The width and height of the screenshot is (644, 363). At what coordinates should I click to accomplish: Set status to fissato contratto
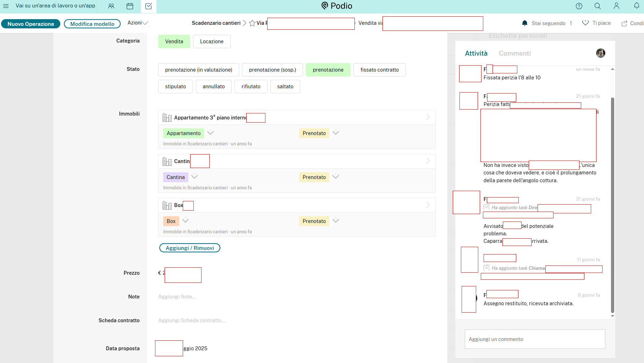(x=379, y=70)
